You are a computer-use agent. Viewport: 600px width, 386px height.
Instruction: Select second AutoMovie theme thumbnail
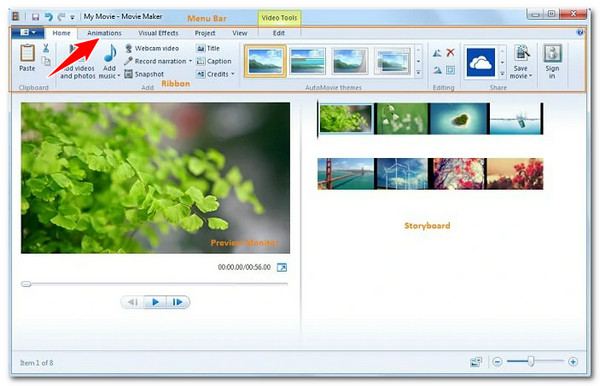308,61
